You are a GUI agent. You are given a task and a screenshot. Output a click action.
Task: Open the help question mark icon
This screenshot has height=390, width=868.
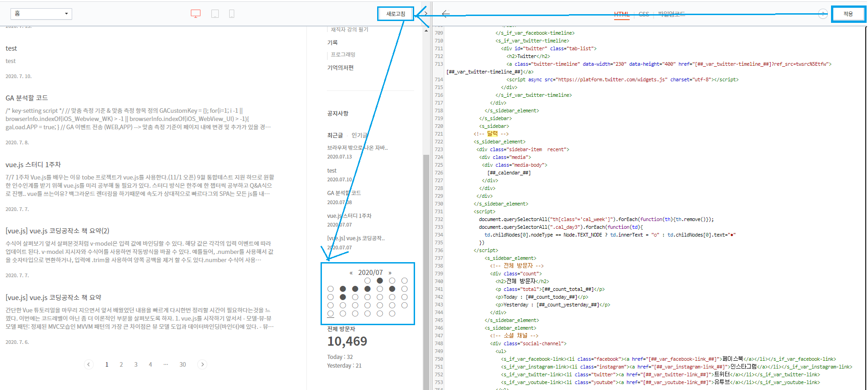point(823,14)
